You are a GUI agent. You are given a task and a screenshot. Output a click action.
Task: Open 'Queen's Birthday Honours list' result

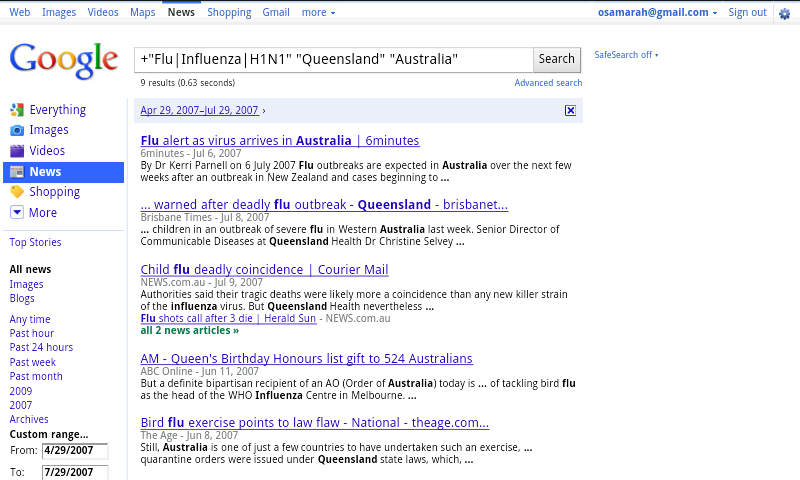306,359
